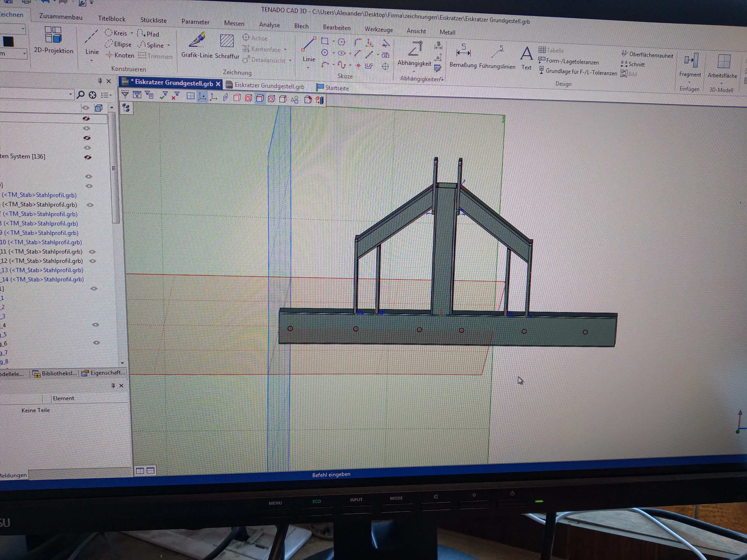Viewport: 747px width, 560px height.
Task: Expand the Abhängigkeit dropdown arrow
Action: click(x=414, y=71)
